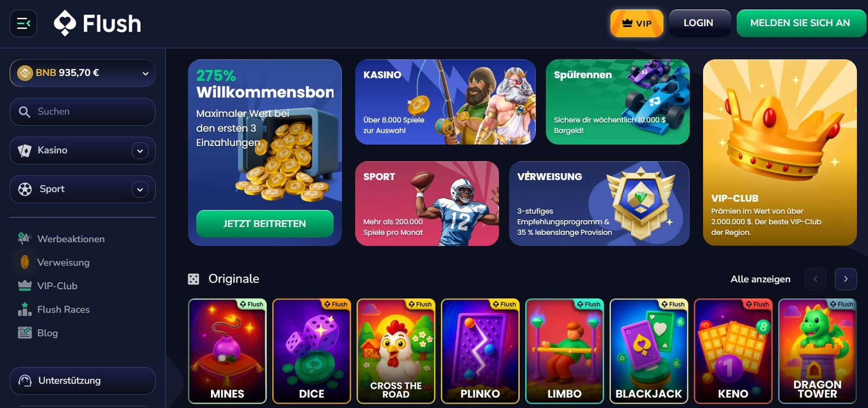Open Flush Races podium item
The image size is (868, 408).
(53, 309)
